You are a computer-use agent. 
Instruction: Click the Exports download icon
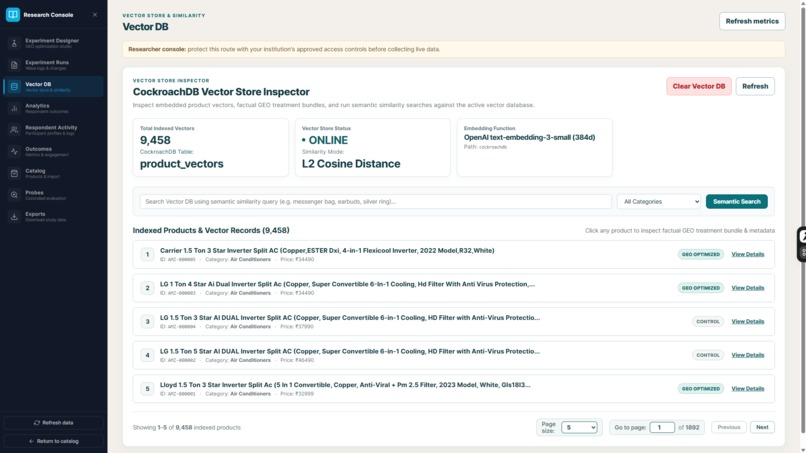[x=14, y=216]
